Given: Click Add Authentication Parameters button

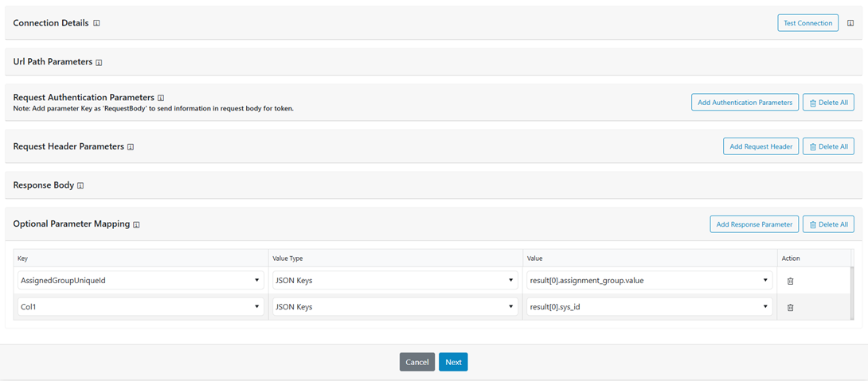Looking at the screenshot, I should (x=745, y=102).
